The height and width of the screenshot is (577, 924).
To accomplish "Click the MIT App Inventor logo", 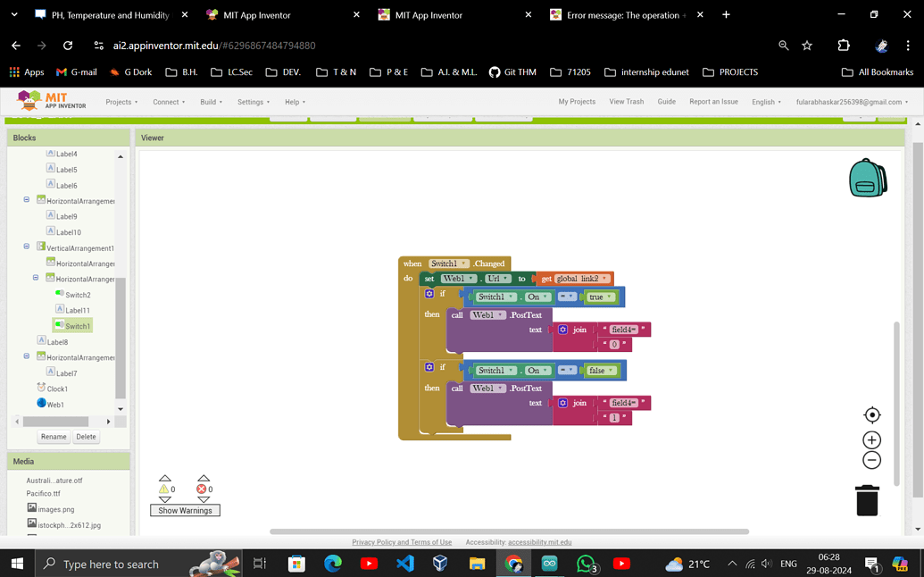I will click(38, 101).
